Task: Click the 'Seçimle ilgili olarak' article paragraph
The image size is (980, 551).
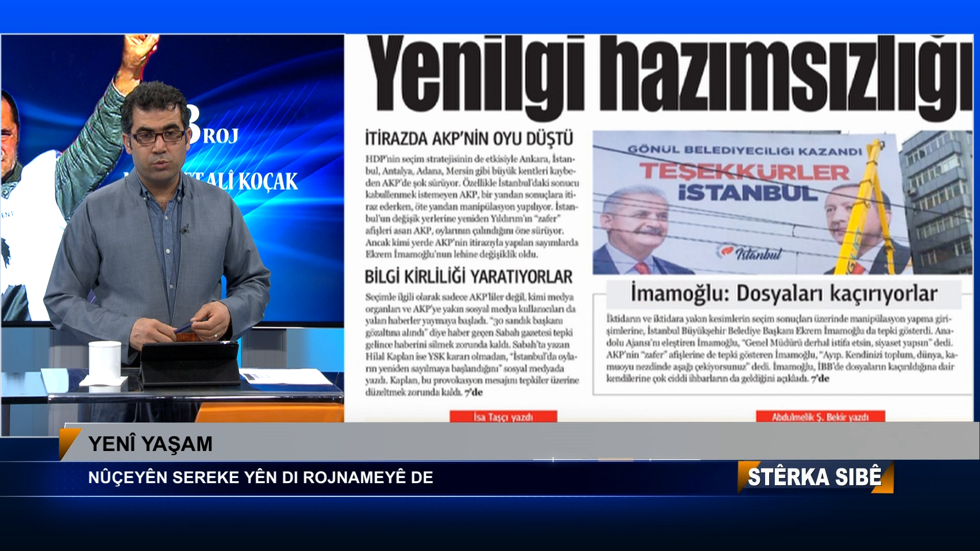Action: pos(472,344)
